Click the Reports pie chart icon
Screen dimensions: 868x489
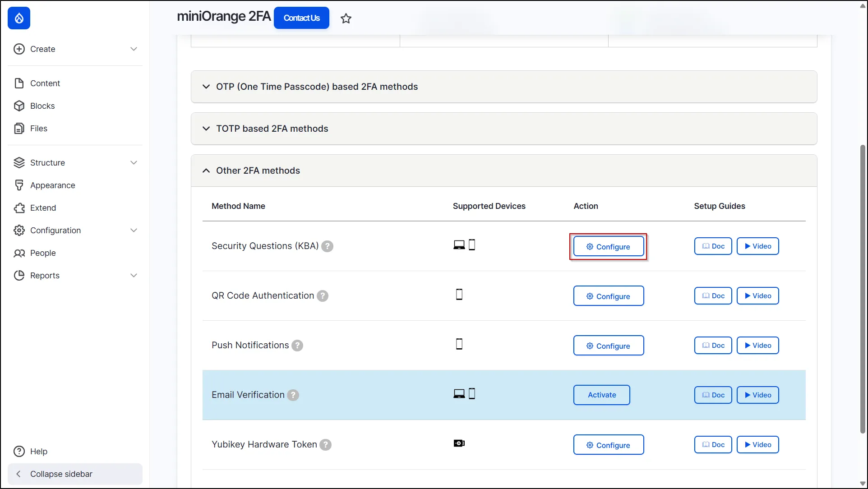point(19,275)
